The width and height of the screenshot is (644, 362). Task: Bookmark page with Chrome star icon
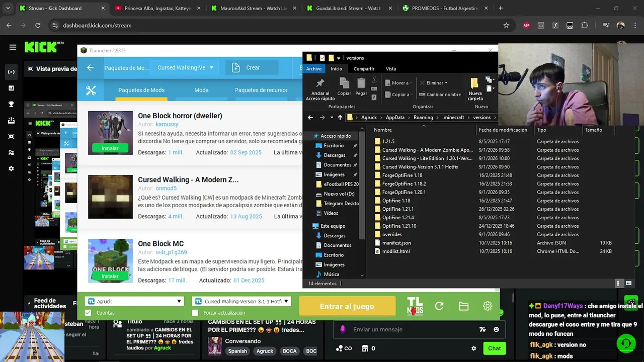tap(506, 25)
